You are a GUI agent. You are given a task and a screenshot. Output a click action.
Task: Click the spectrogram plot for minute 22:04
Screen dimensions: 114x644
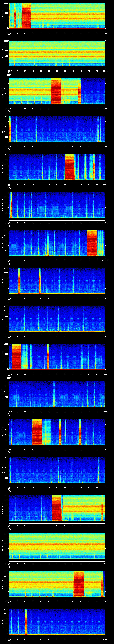point(57,432)
